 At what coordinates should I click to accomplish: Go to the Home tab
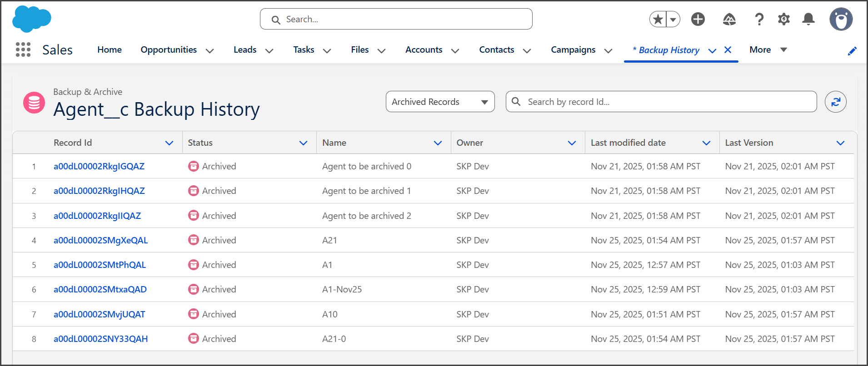tap(110, 50)
